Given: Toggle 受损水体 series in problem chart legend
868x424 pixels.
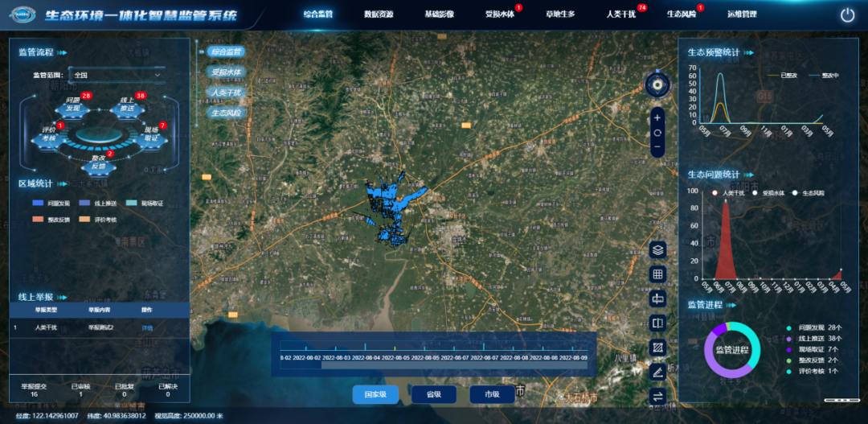Looking at the screenshot, I should (769, 193).
